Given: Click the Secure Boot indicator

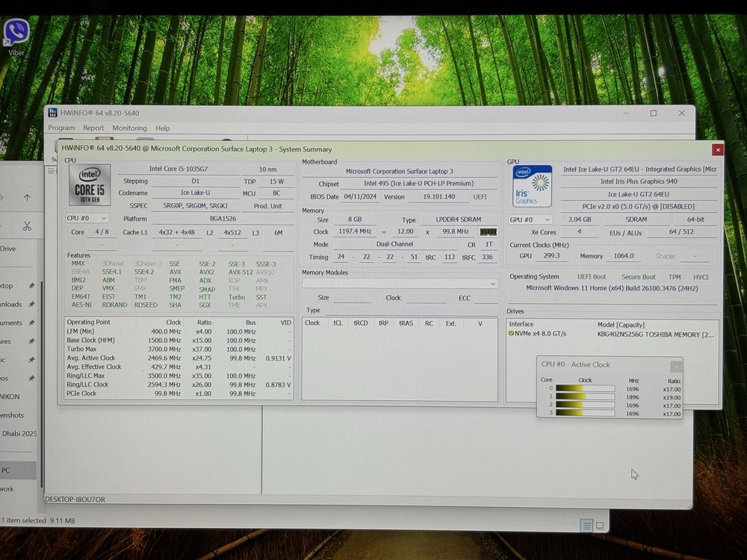Looking at the screenshot, I should pyautogui.click(x=639, y=277).
